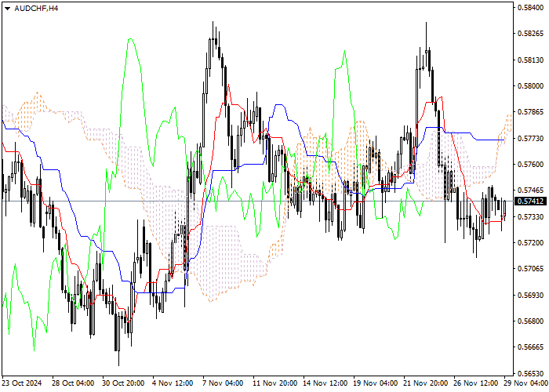Select the 0.57865 price axis label

(530, 112)
